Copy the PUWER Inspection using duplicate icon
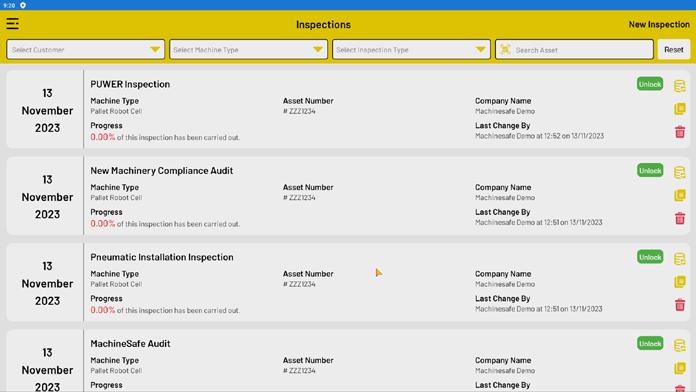 click(680, 109)
